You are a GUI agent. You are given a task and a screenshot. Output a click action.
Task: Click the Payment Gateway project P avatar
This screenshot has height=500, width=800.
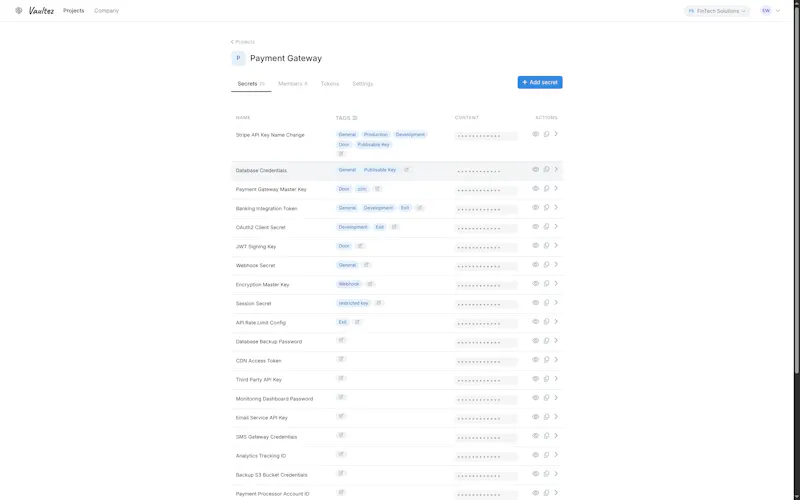tap(238, 58)
